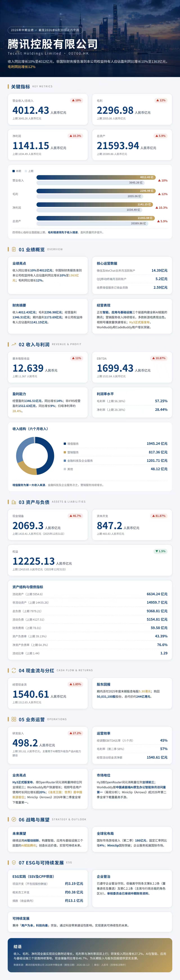This screenshot has height=980, width=180.
Task: Click the 本期 legend swatch in bar chart
Action: pyautogui.click(x=14, y=171)
